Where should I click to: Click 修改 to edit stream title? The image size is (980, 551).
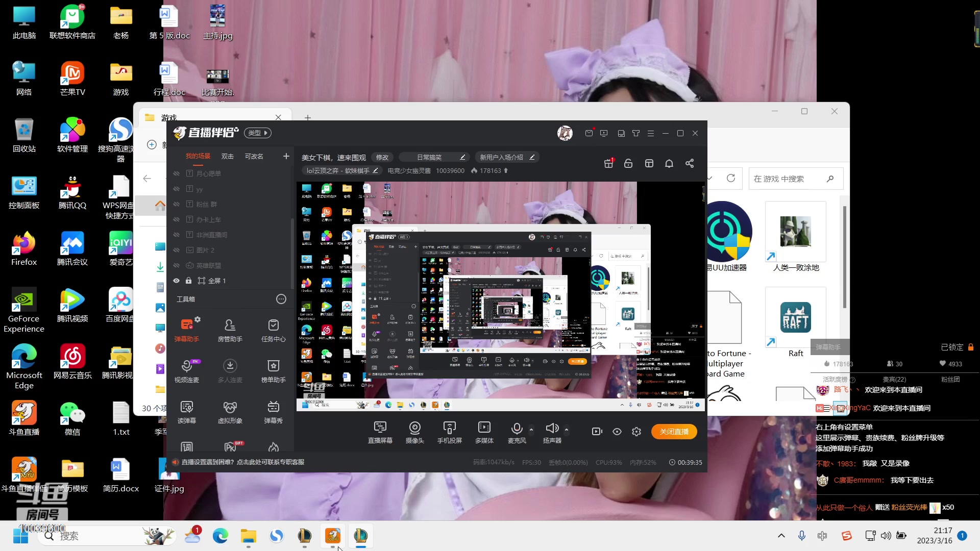(x=382, y=157)
